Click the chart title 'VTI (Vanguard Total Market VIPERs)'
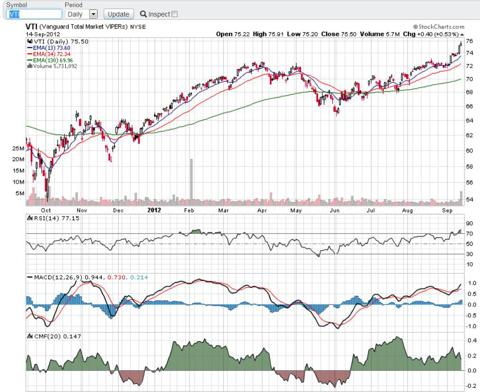Image resolution: width=480 pixels, height=392 pixels. [77, 27]
